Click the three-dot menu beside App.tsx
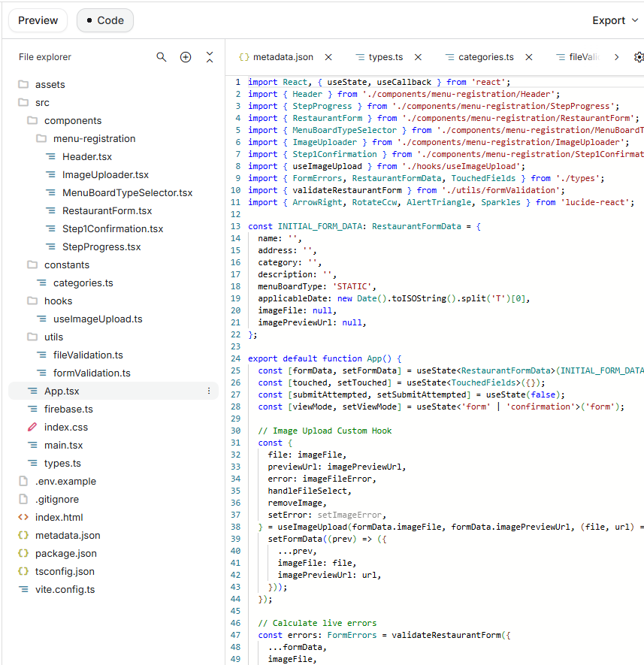The width and height of the screenshot is (644, 665). tap(209, 391)
